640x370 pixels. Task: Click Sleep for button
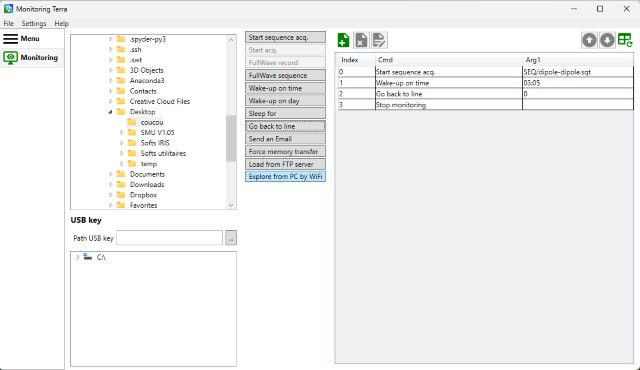coord(285,113)
